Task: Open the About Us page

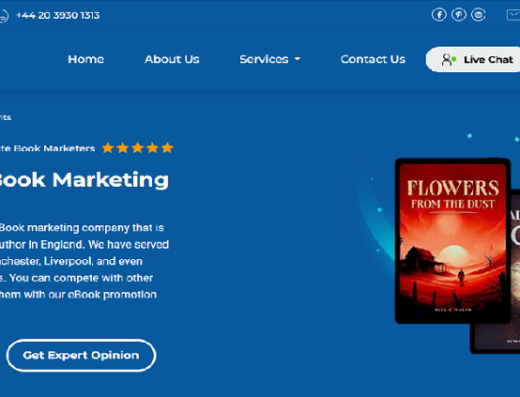Action: pos(172,59)
